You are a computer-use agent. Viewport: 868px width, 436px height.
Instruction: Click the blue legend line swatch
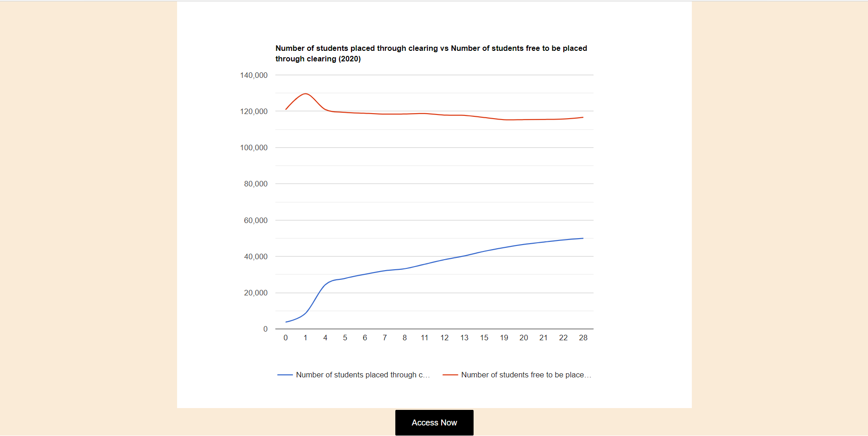coord(285,375)
